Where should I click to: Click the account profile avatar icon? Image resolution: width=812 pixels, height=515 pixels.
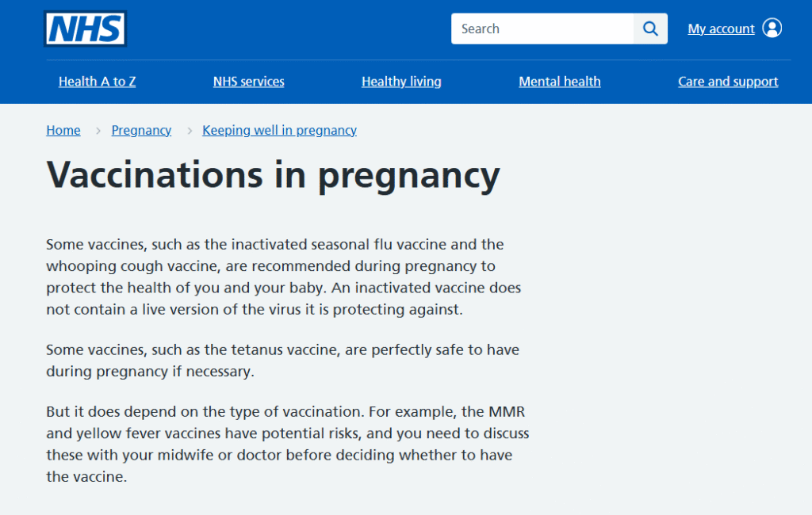pyautogui.click(x=772, y=29)
